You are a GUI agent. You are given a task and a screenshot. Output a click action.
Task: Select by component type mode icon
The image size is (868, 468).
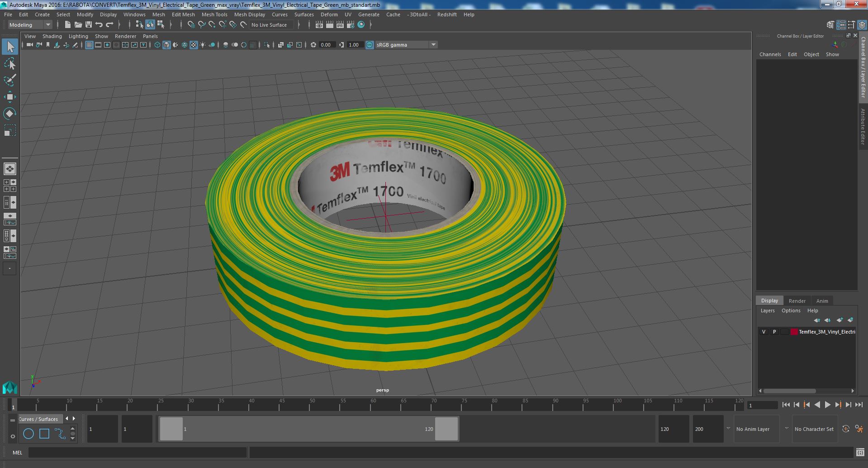pyautogui.click(x=161, y=25)
